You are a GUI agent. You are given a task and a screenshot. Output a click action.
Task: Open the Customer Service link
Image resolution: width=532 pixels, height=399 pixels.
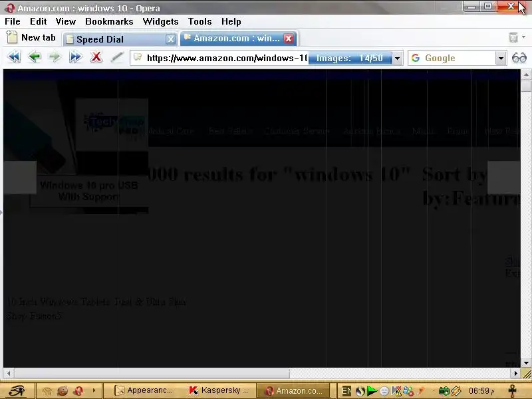pyautogui.click(x=297, y=131)
